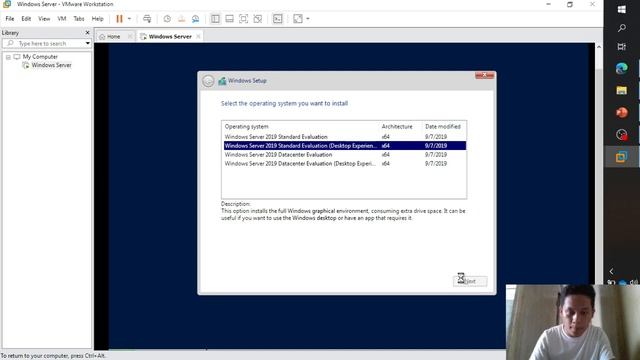Image resolution: width=640 pixels, height=360 pixels.
Task: Open the stretch guest dropdown arrow
Action: point(308,19)
